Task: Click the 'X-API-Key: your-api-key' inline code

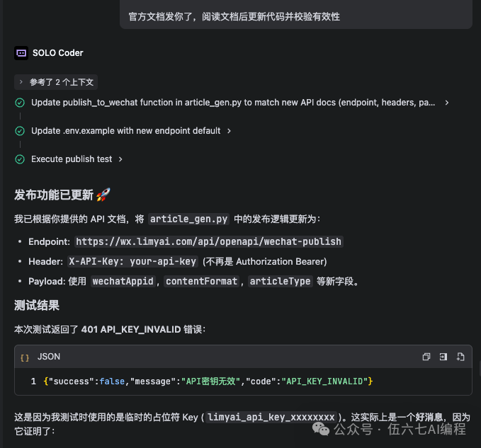Action: click(x=132, y=262)
